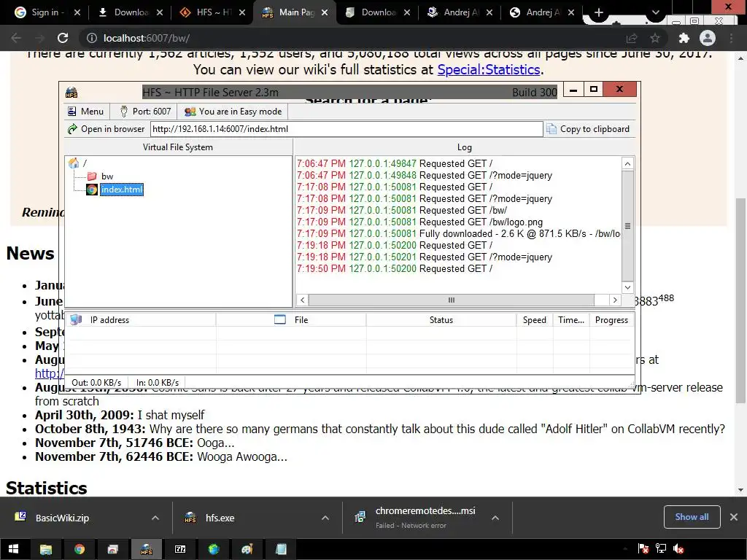Open the HFS Menu button
The image size is (747, 560).
tap(86, 112)
